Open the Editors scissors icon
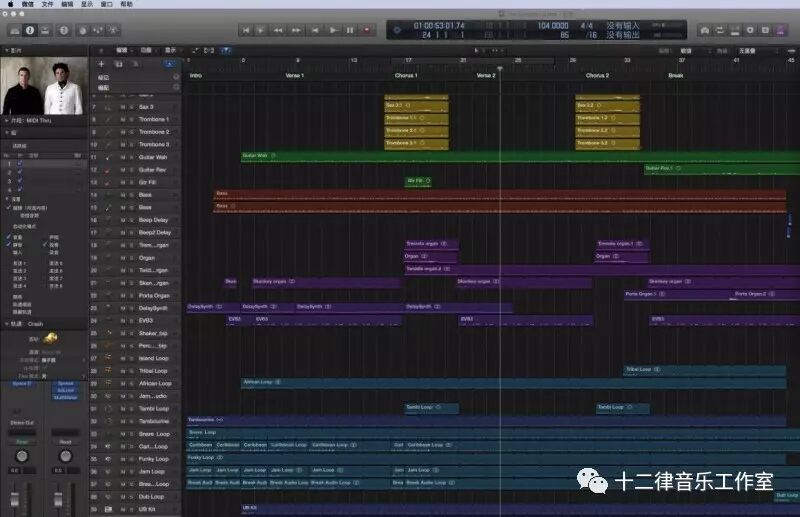 click(x=113, y=31)
